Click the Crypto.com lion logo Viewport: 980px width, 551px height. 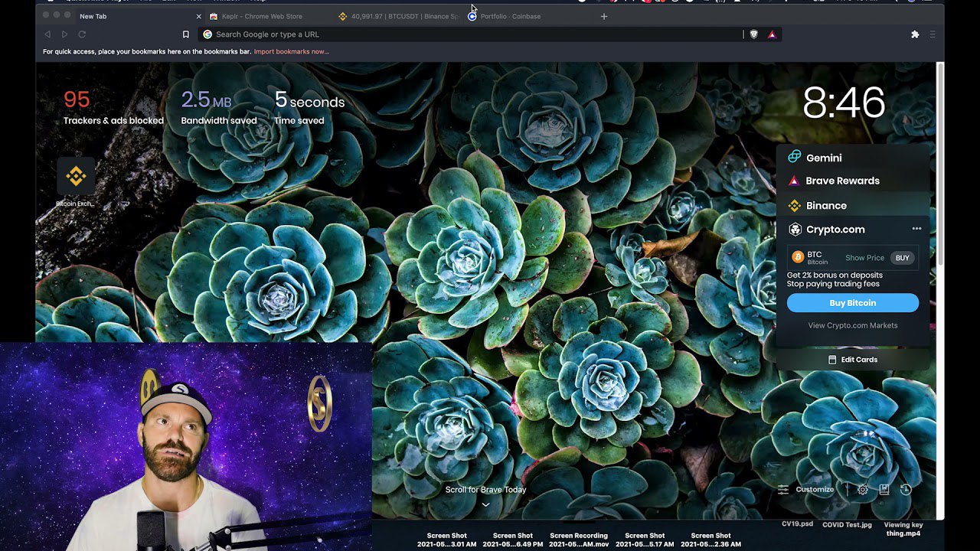795,229
